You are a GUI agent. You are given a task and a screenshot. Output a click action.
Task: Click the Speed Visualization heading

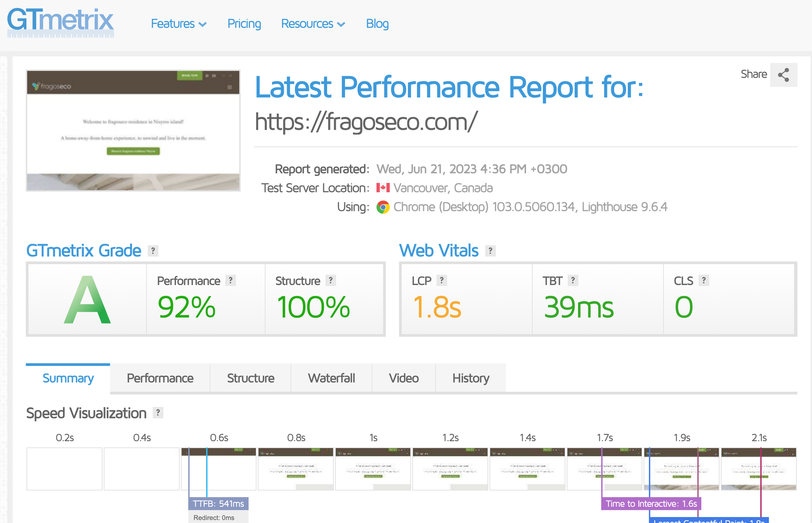coord(86,413)
